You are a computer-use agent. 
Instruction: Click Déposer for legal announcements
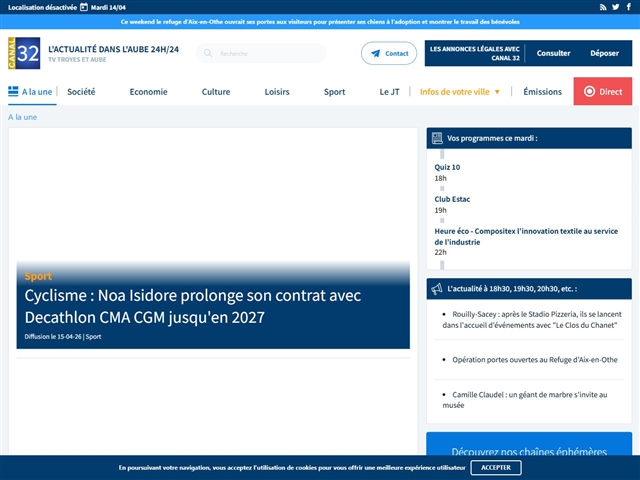[x=604, y=53]
